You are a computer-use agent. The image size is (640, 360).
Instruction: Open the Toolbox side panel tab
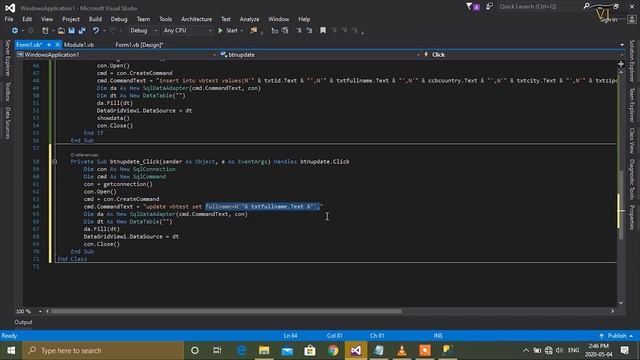7,91
